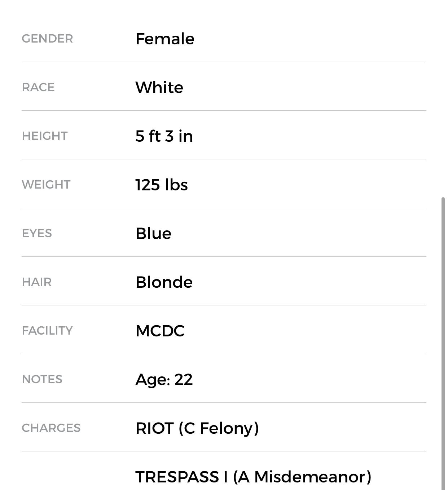Viewport: 448px width, 490px height.
Task: Select the Blonde hair value
Action: coord(164,282)
